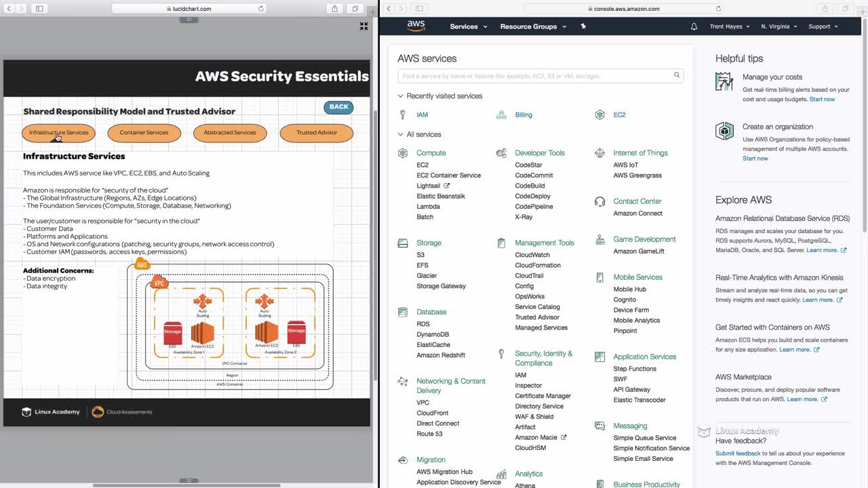The image size is (868, 488).
Task: Open the CloudWatch service link
Action: 532,255
